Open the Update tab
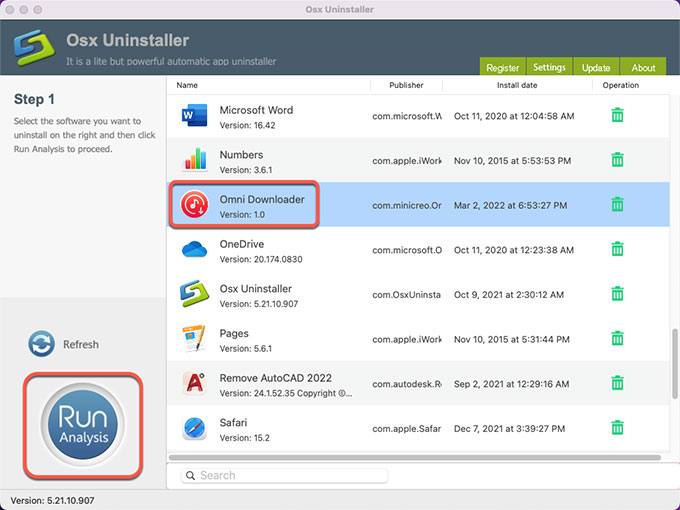This screenshot has width=680, height=510. click(596, 67)
